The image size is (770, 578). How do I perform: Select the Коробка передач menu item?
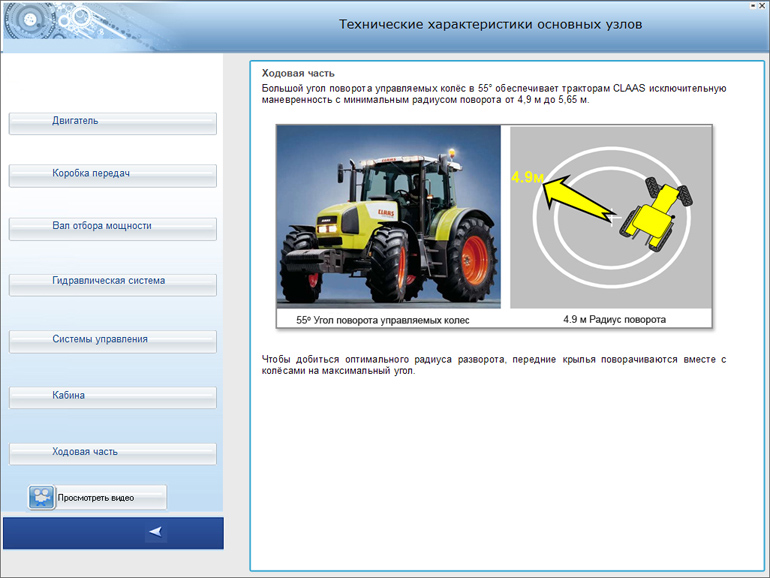112,175
